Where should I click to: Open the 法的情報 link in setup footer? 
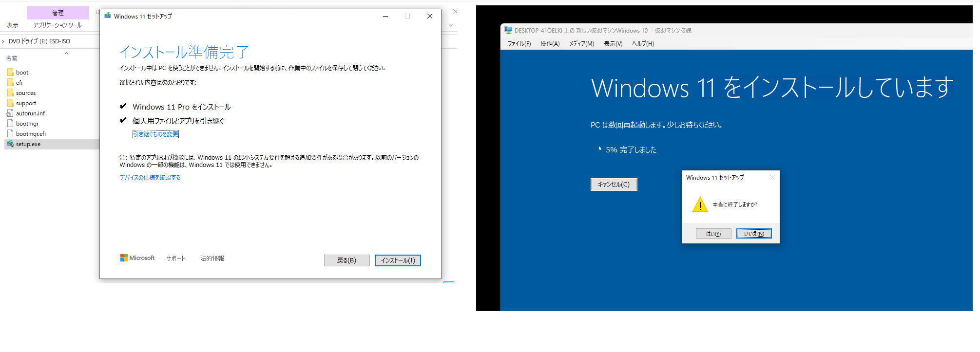click(x=212, y=259)
